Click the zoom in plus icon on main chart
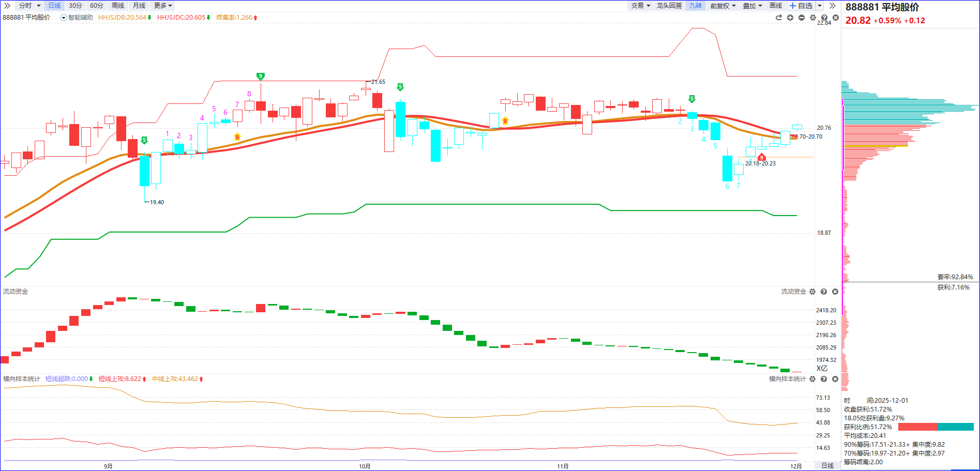Image resolution: width=980 pixels, height=471 pixels. coord(790,18)
